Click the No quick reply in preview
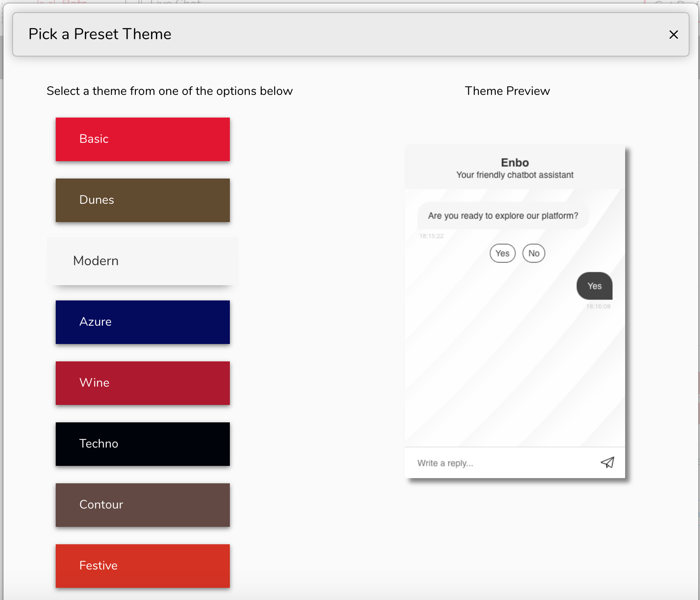This screenshot has height=600, width=700. [x=534, y=253]
